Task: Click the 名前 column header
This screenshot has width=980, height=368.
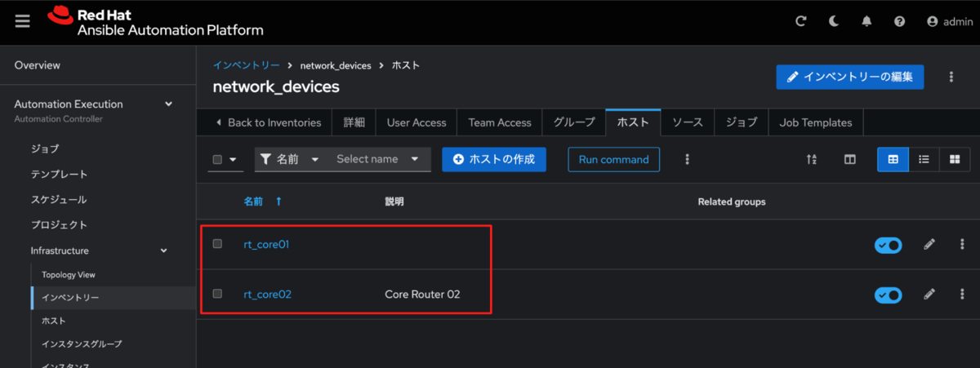Action: [254, 201]
